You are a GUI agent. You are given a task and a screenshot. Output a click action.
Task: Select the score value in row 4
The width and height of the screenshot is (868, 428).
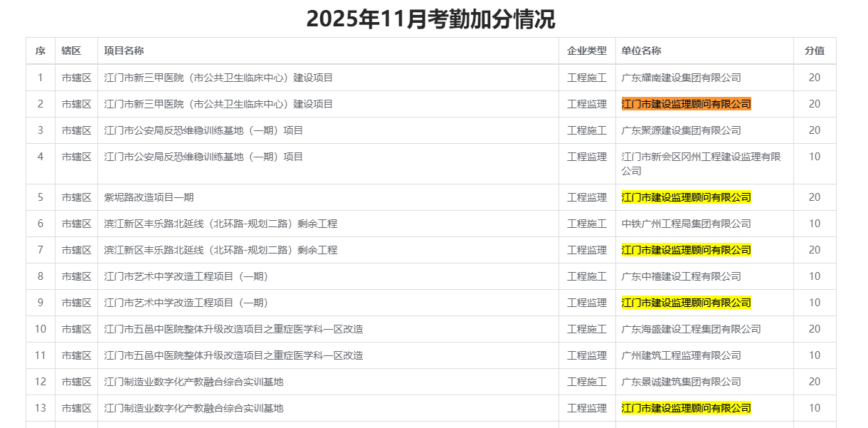(814, 157)
